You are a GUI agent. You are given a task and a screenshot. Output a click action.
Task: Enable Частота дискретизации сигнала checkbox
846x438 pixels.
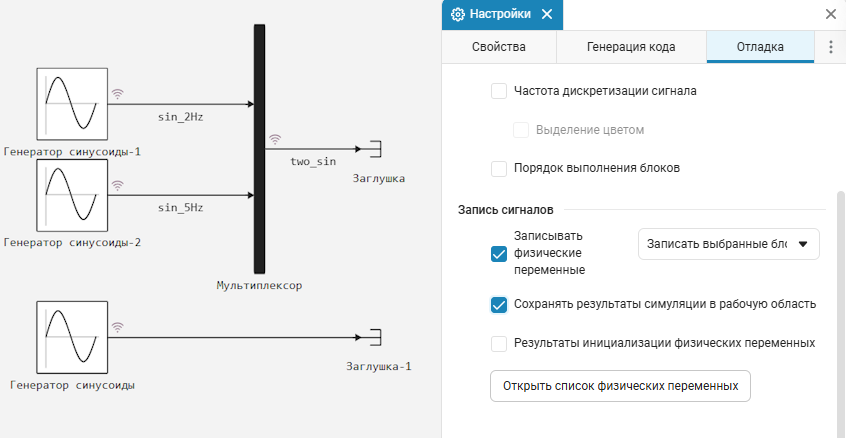coord(499,91)
